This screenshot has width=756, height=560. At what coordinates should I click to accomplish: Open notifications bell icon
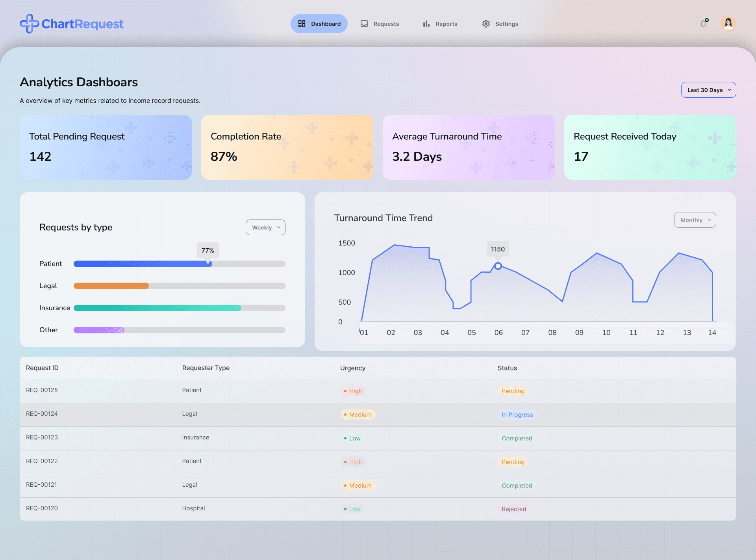[703, 24]
